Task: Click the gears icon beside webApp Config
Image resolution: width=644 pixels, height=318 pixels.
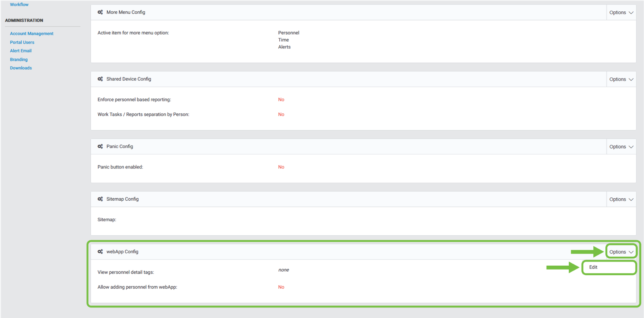Action: point(100,251)
